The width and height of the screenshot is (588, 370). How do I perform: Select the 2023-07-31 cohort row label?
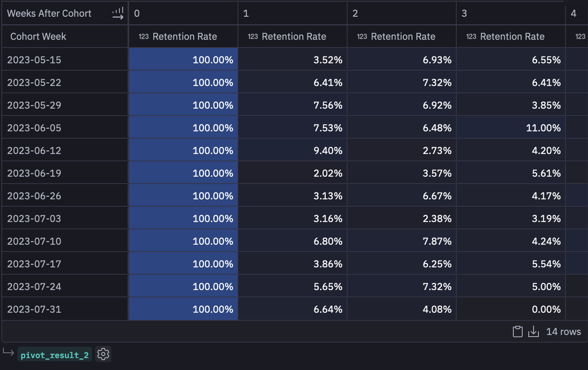click(34, 309)
